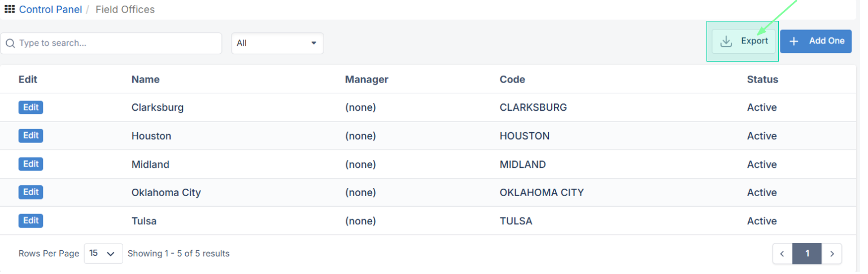The width and height of the screenshot is (868, 274).
Task: Click the Export button
Action: click(x=743, y=41)
